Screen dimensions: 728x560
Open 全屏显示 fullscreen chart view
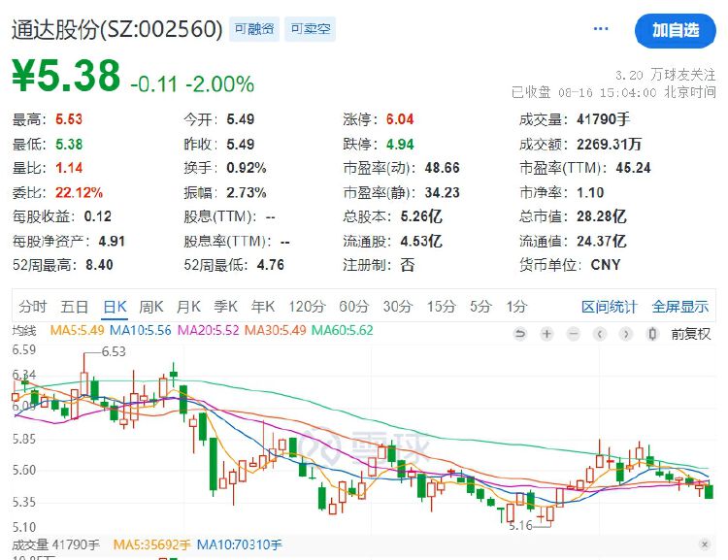tap(680, 307)
